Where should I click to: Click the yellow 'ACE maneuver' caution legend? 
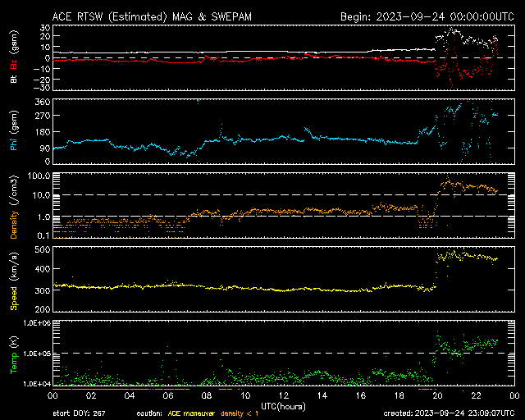191,413
